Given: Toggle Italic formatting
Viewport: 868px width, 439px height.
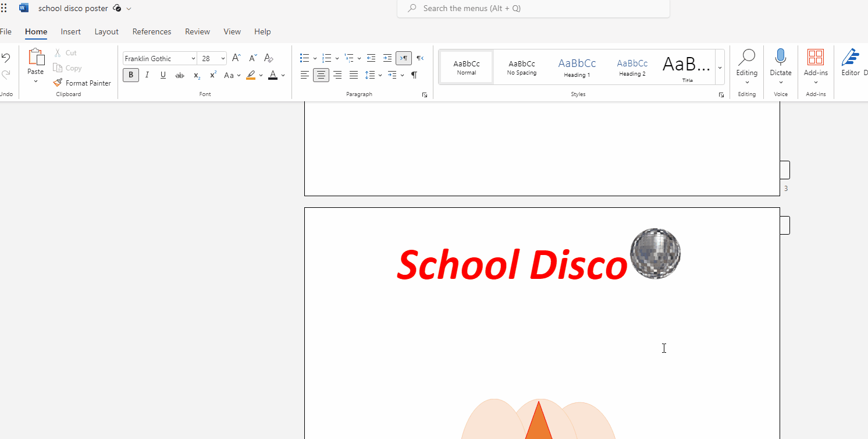Looking at the screenshot, I should pyautogui.click(x=147, y=75).
